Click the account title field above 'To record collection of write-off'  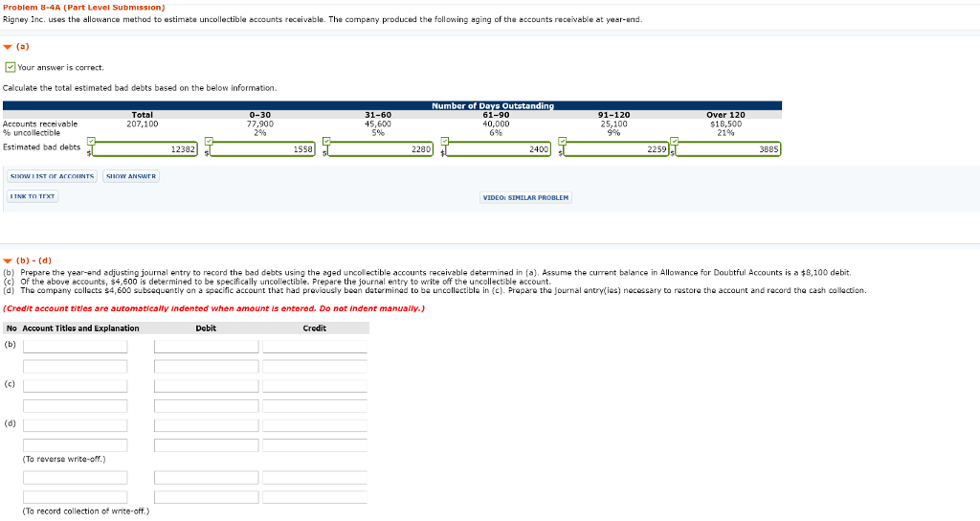click(x=75, y=497)
